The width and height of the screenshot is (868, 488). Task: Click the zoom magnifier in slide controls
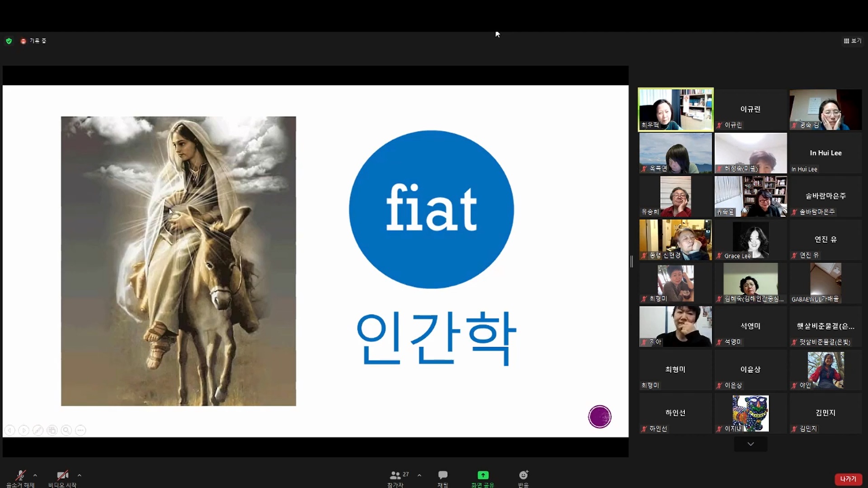click(66, 431)
